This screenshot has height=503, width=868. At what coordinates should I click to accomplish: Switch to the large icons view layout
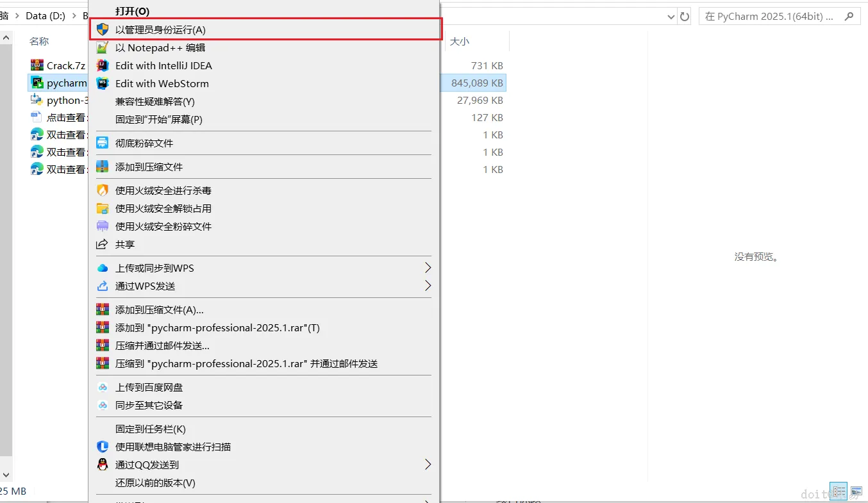(x=856, y=492)
